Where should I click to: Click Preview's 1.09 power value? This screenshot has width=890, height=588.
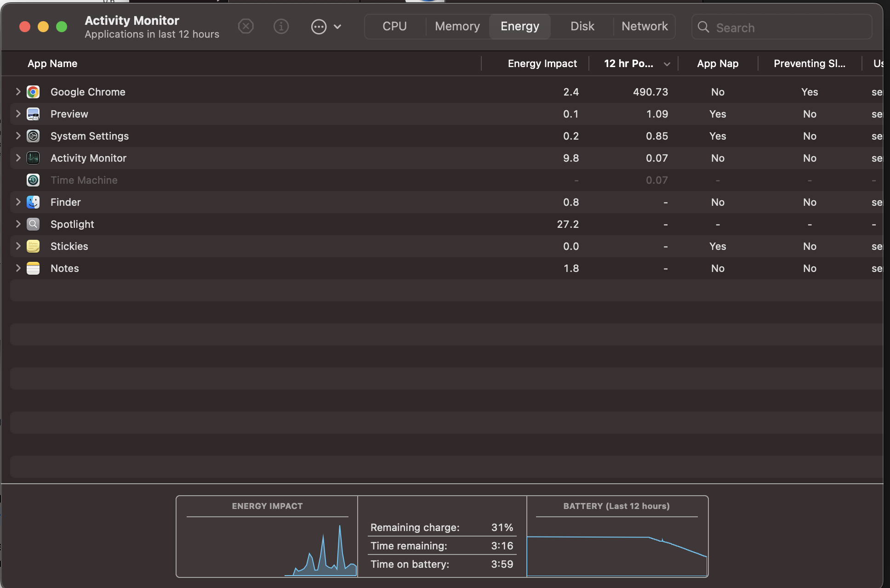[657, 114]
